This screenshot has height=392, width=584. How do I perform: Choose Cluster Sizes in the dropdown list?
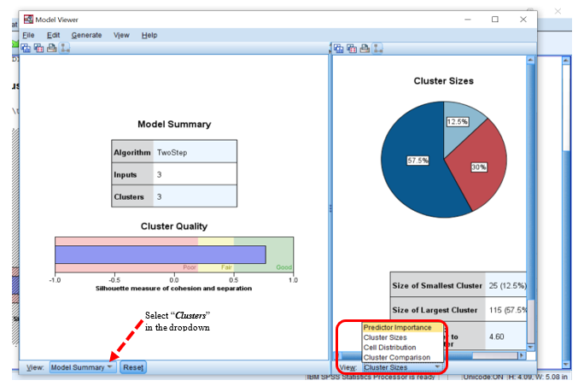402,337
